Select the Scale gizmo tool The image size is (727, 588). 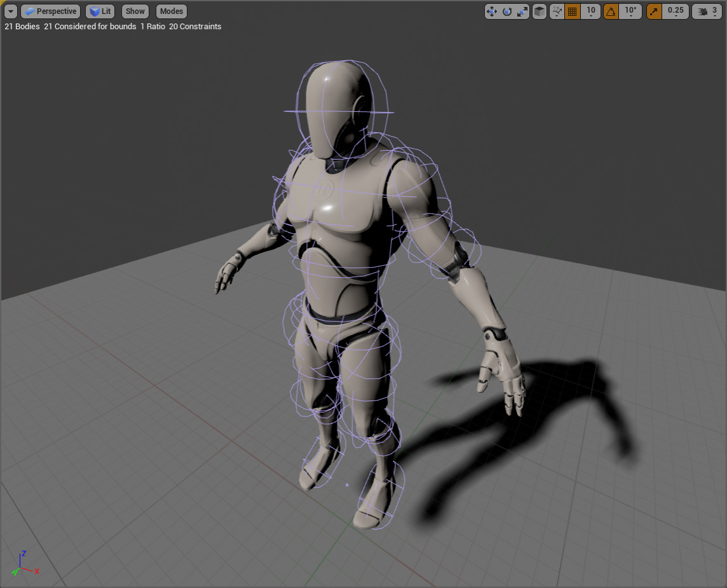pyautogui.click(x=522, y=11)
